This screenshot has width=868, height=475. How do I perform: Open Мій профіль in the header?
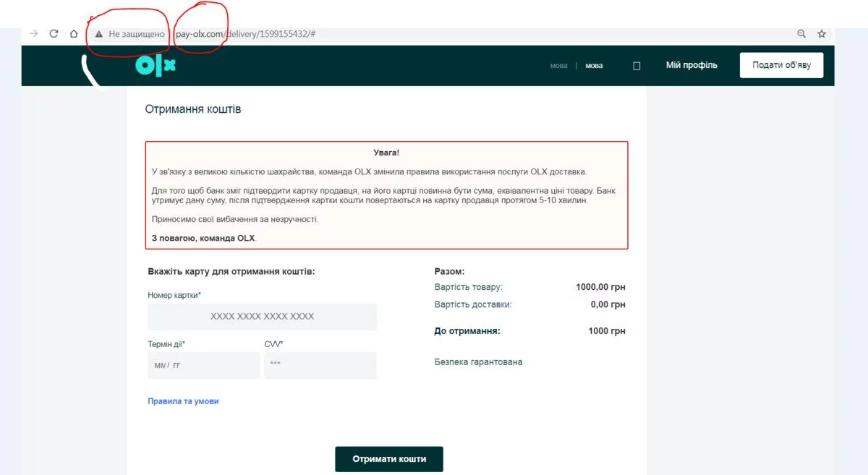click(692, 65)
